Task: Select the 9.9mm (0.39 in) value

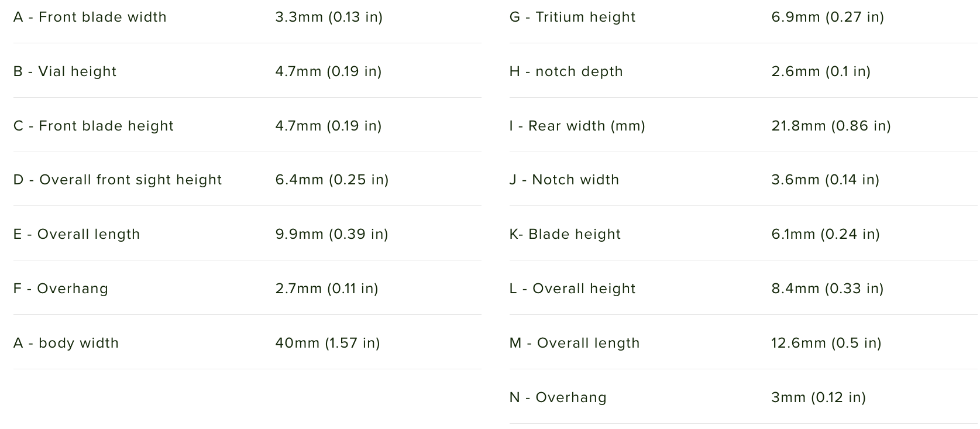Action: pos(332,234)
